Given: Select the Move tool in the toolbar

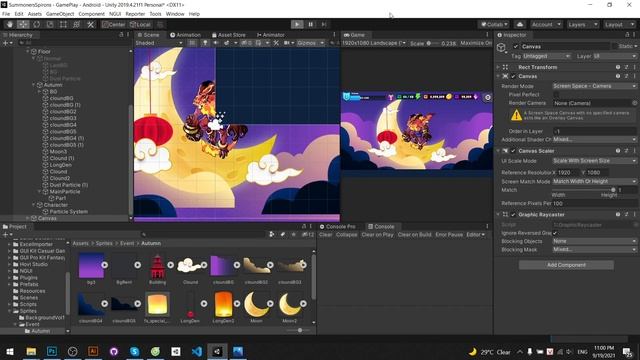Looking at the screenshot, I should [x=23, y=24].
